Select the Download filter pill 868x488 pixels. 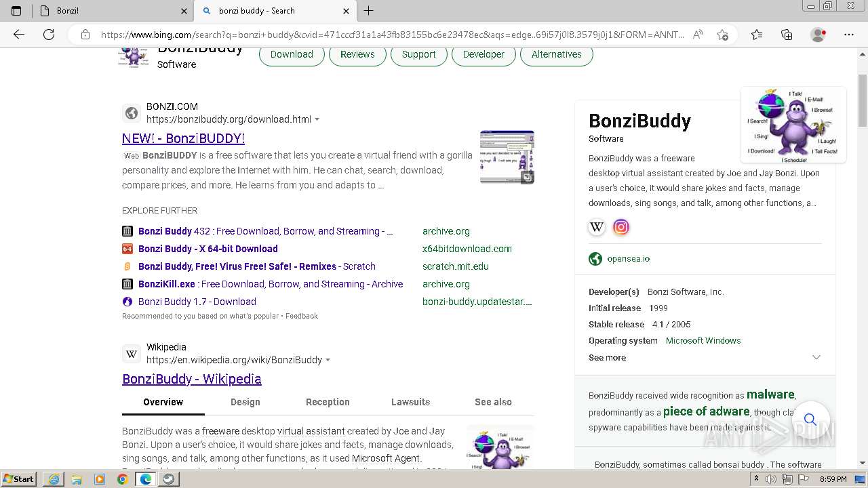(292, 54)
